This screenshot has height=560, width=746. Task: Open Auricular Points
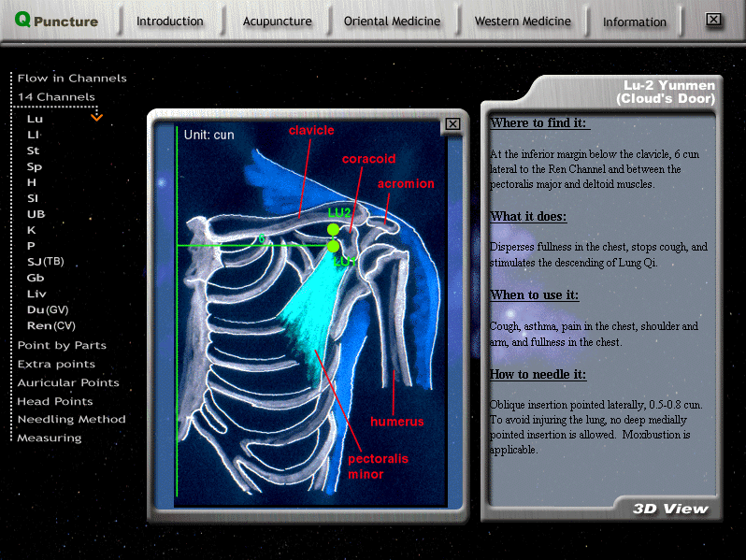[x=68, y=382]
